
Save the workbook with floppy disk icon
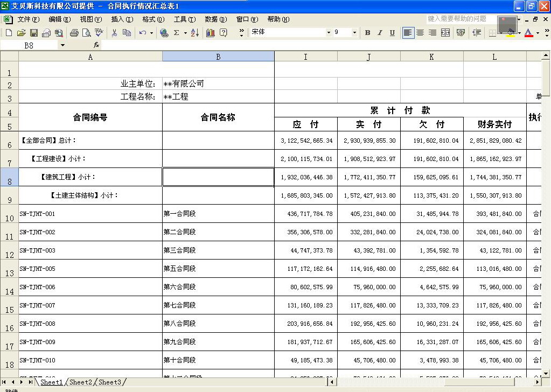(34, 33)
